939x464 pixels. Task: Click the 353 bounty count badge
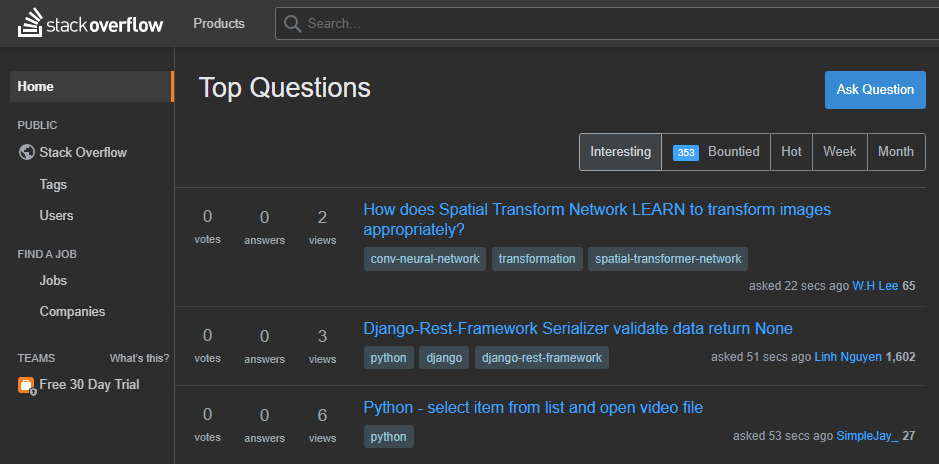point(686,152)
